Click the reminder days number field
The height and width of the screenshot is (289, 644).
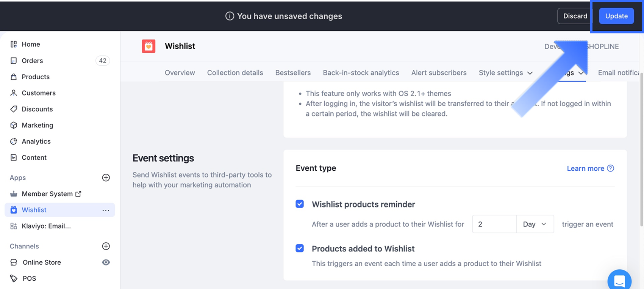click(x=494, y=224)
